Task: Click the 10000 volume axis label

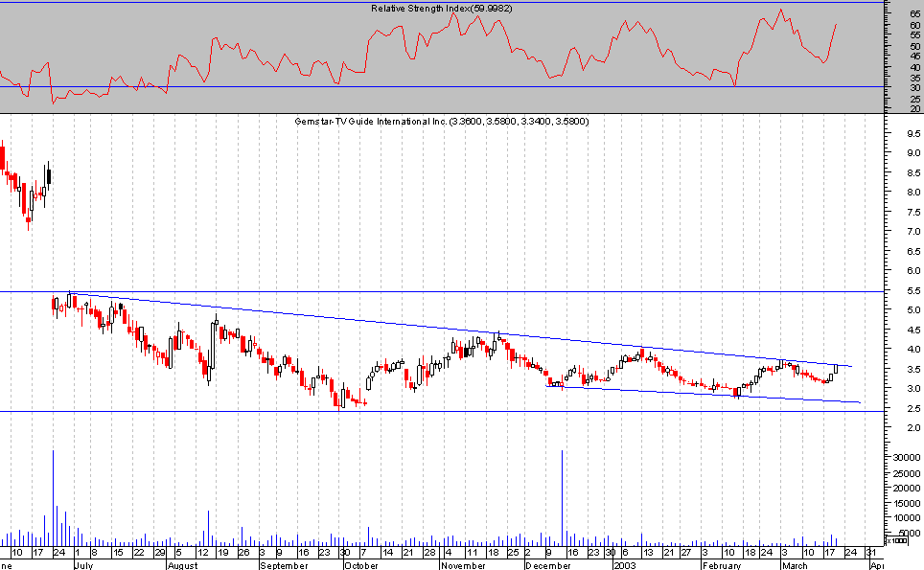Action: 907,518
